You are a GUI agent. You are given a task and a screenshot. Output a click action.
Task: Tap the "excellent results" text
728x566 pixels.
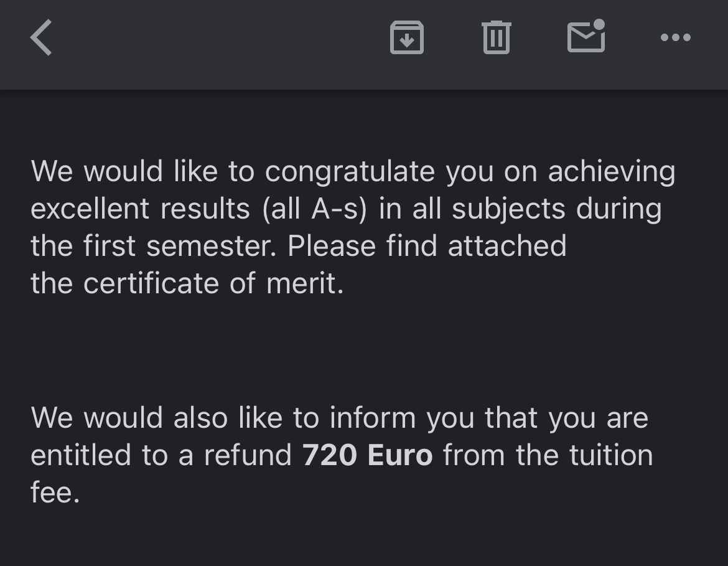(140, 209)
